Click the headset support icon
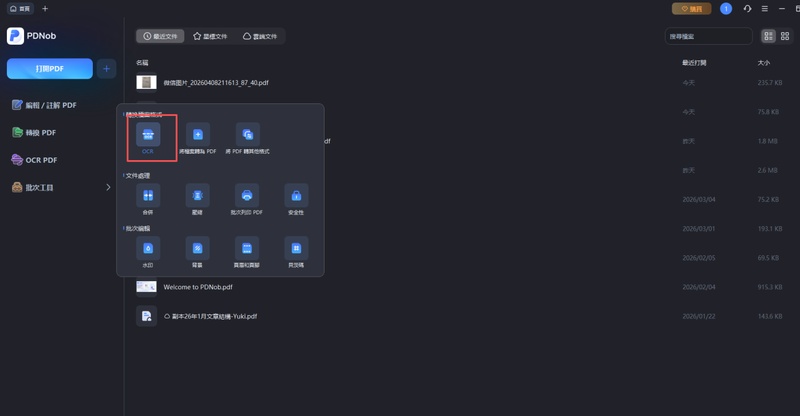The image size is (800, 416). (x=745, y=9)
